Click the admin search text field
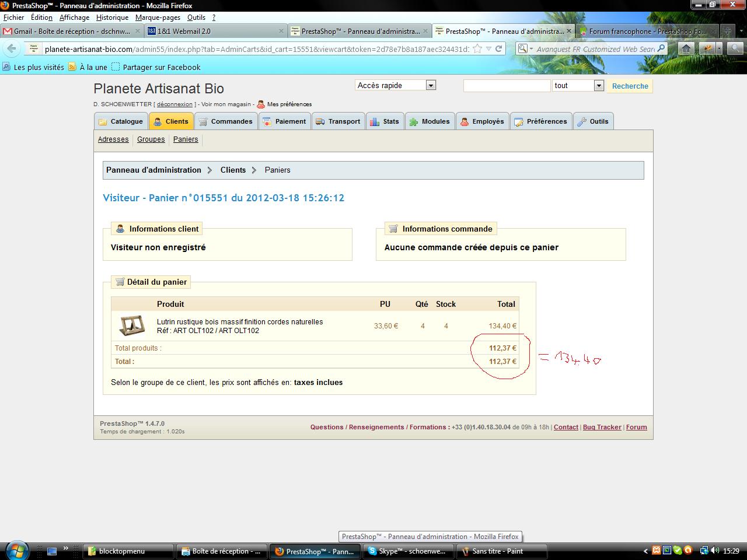This screenshot has width=747, height=560. pos(507,86)
